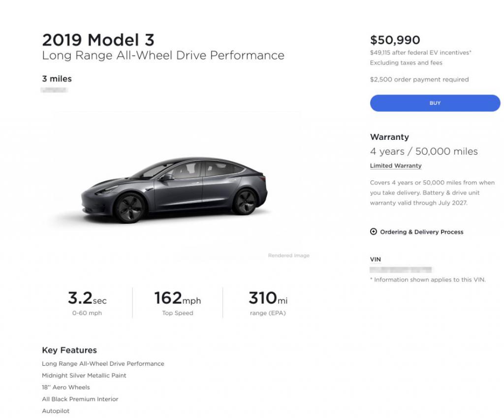The image size is (504, 420).
Task: Click the 3 miles odometer label
Action: pyautogui.click(x=57, y=79)
